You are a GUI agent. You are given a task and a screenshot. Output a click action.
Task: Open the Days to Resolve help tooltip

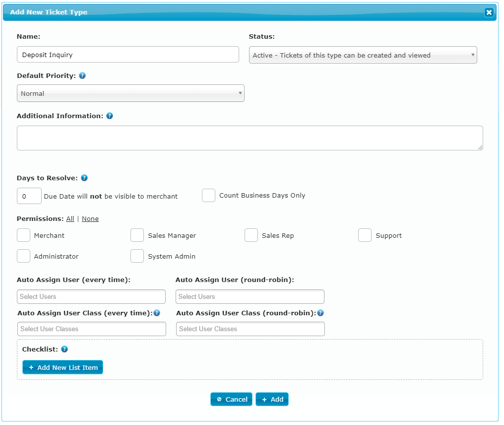tap(84, 178)
